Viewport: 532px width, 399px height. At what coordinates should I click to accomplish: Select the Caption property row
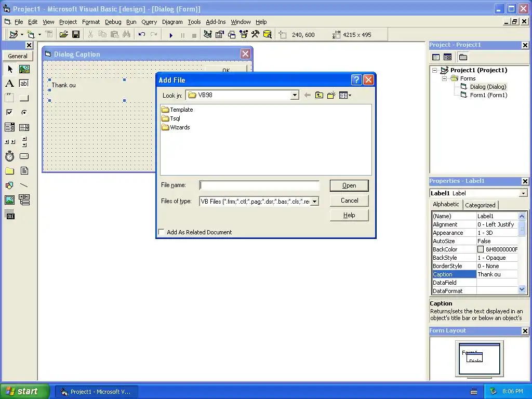pyautogui.click(x=475, y=274)
